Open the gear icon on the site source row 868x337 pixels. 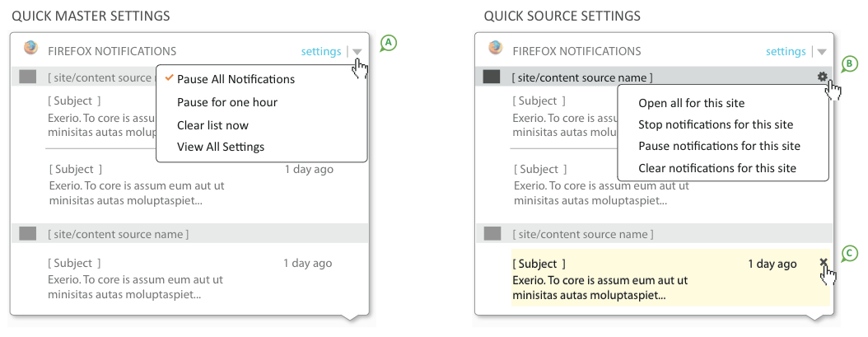pyautogui.click(x=822, y=77)
